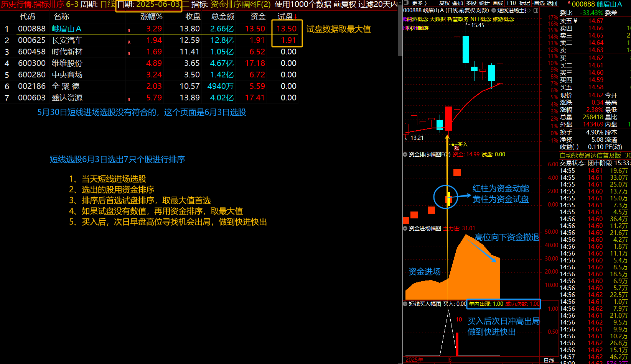Viewport: 631px width, 364px height.
Task: Select the 全聚德 stock row
Action: (150, 86)
